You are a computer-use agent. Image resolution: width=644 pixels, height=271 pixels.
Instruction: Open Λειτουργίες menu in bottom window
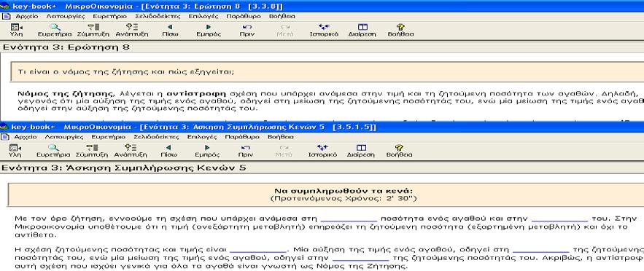pos(64,137)
